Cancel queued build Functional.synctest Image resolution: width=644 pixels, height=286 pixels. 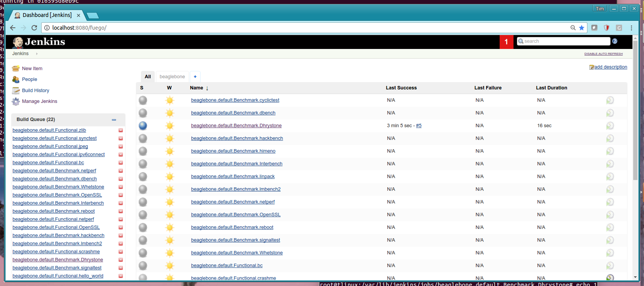(x=120, y=138)
